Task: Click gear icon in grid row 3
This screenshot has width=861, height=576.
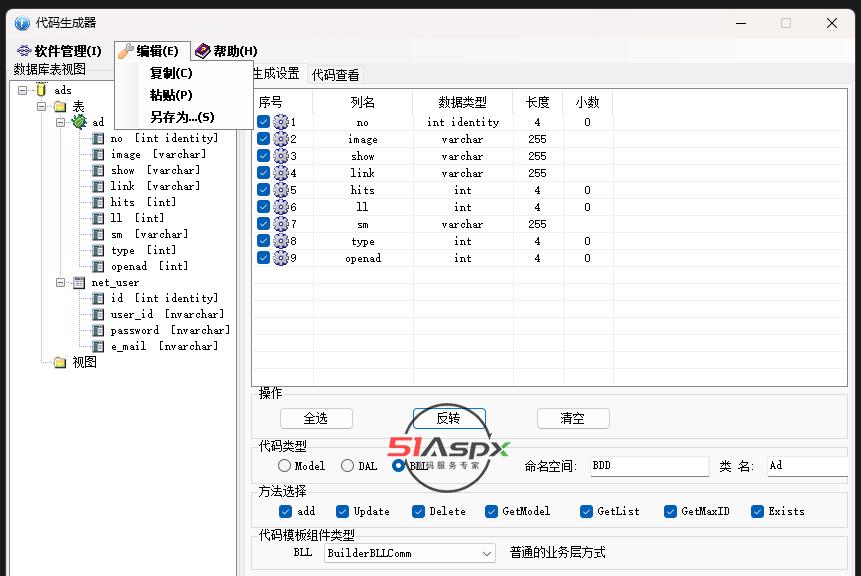Action: tap(281, 156)
